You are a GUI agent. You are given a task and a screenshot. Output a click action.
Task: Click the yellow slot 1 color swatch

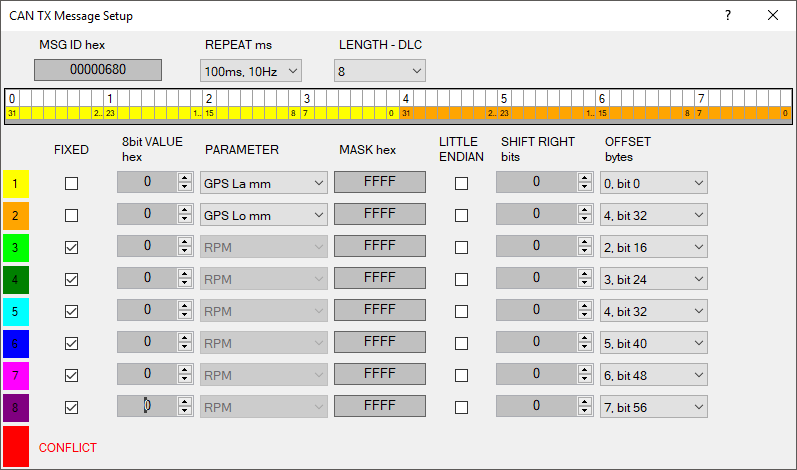[x=17, y=183]
